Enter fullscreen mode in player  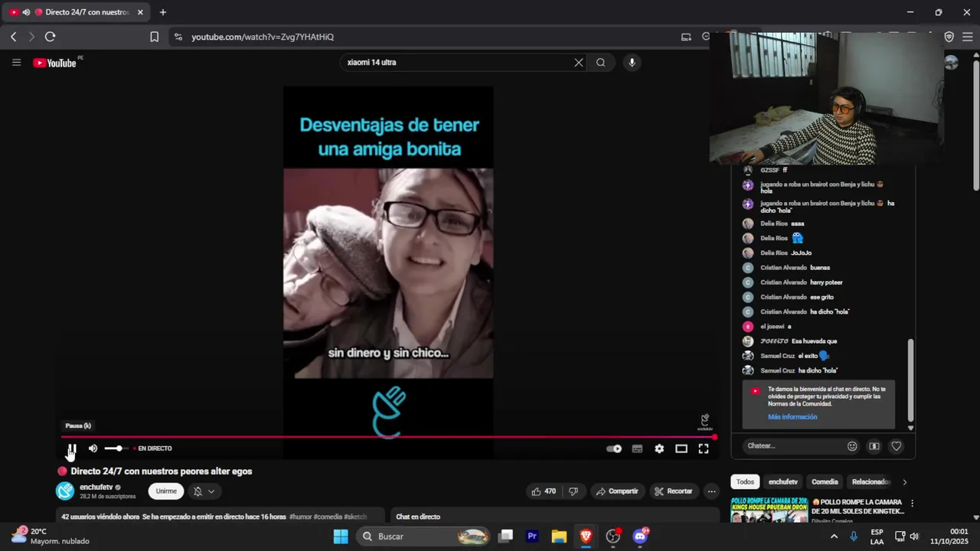704,448
